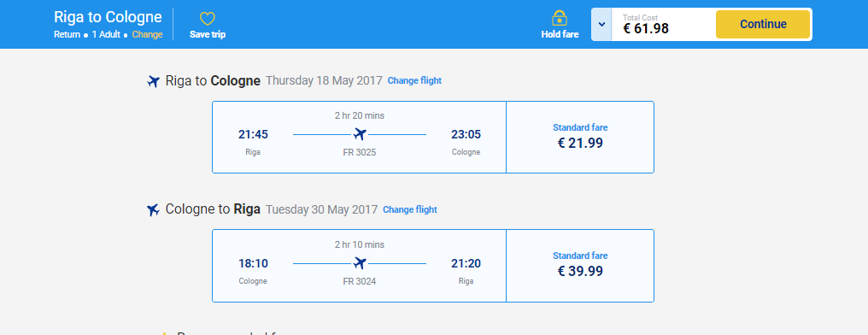Click the padlock Hold fare icon

click(560, 18)
